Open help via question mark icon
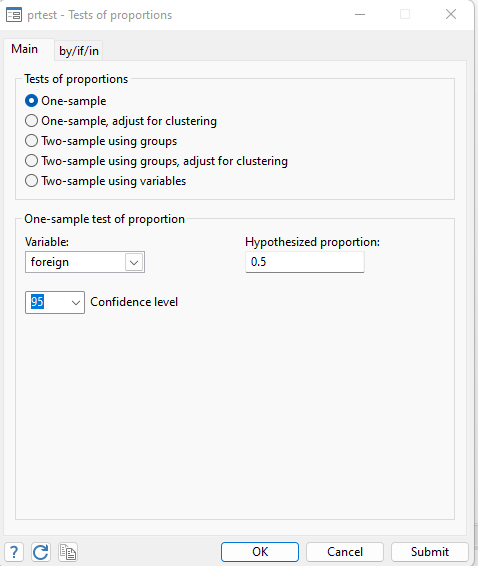Image resolution: width=478 pixels, height=566 pixels. point(14,552)
